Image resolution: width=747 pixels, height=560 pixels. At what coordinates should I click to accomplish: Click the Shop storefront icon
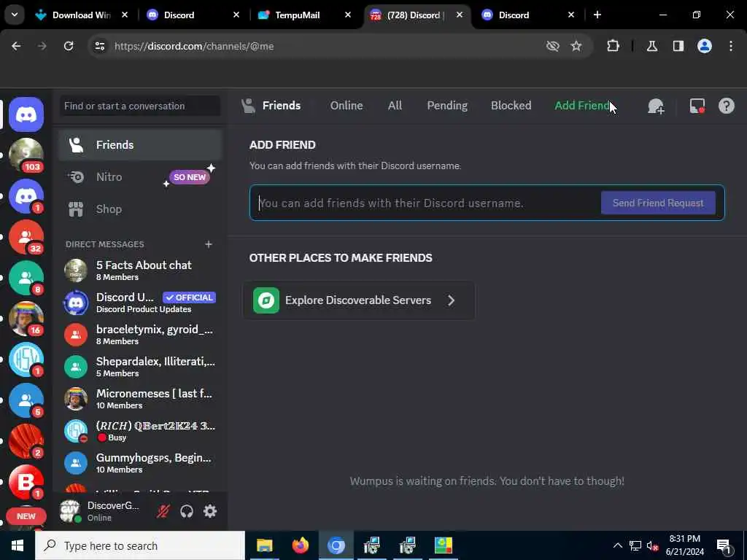point(76,209)
